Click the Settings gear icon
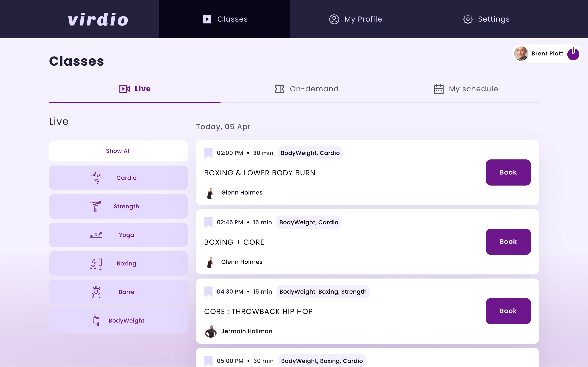Image resolution: width=588 pixels, height=367 pixels. click(468, 19)
